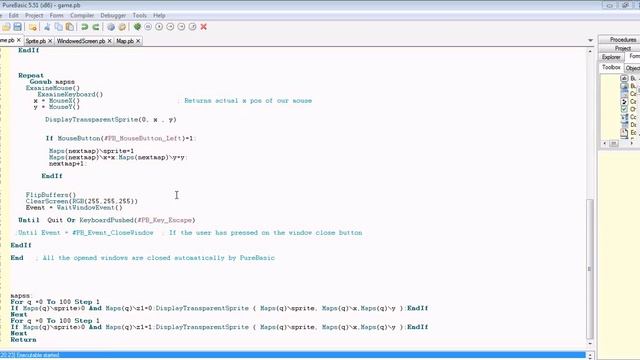Click the third round debugger step icon
The image size is (640, 360).
(x=170, y=27)
